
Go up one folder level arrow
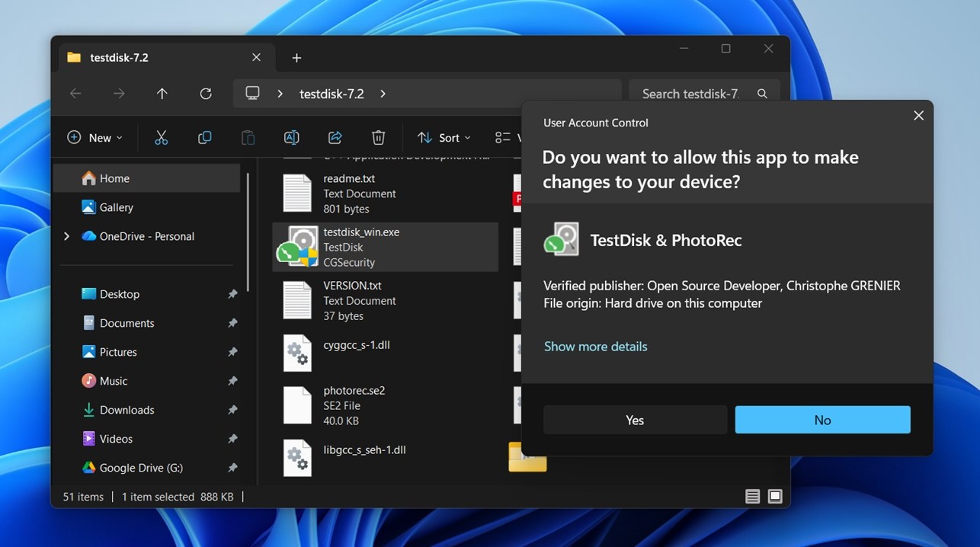(x=162, y=94)
